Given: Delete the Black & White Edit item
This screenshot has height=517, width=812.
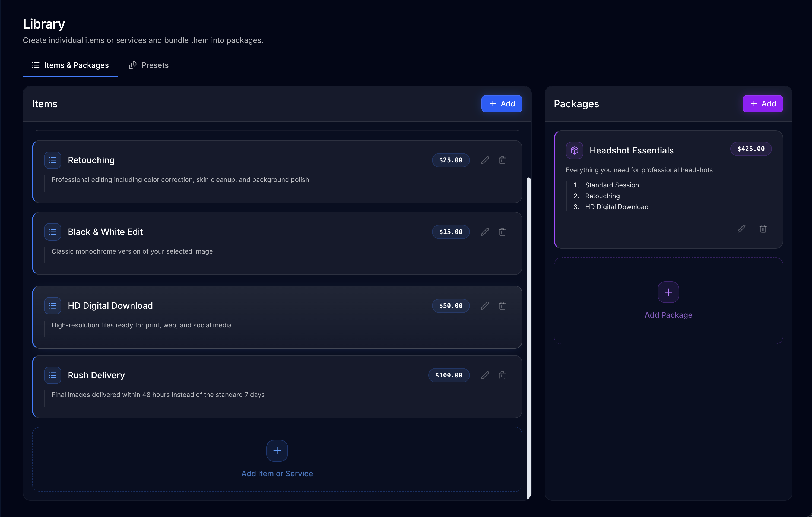Looking at the screenshot, I should [x=502, y=232].
